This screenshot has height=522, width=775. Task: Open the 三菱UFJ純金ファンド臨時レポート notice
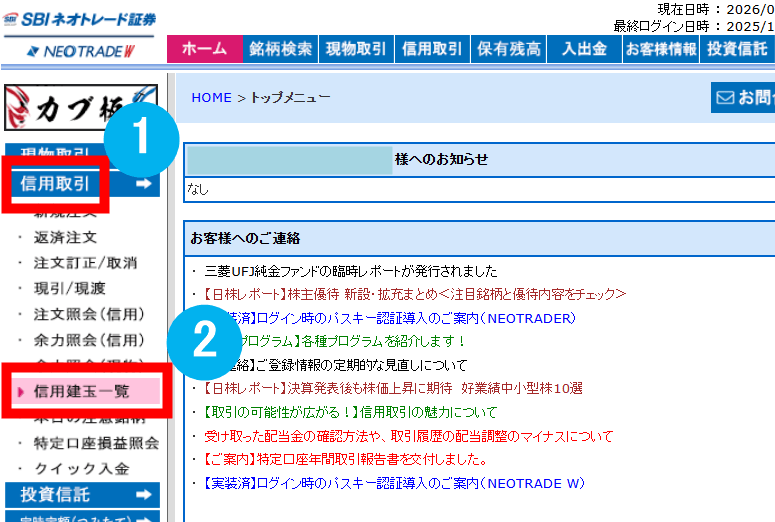pos(350,271)
